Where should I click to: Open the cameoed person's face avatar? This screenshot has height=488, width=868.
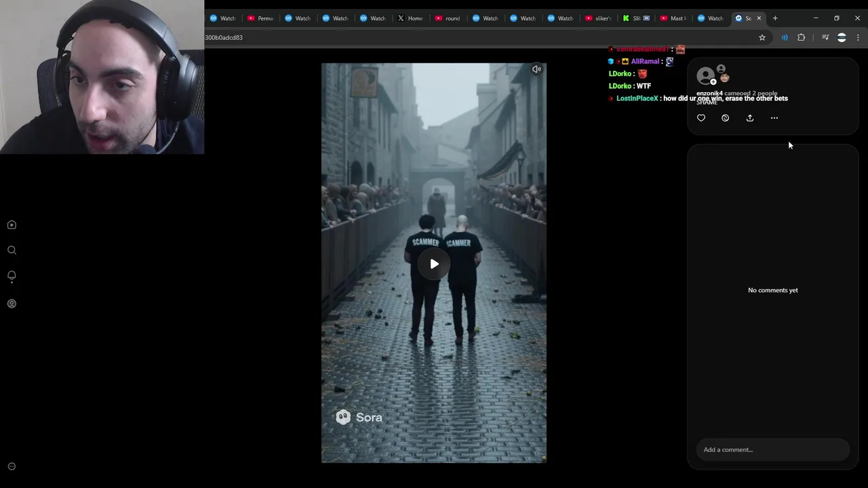pyautogui.click(x=725, y=78)
